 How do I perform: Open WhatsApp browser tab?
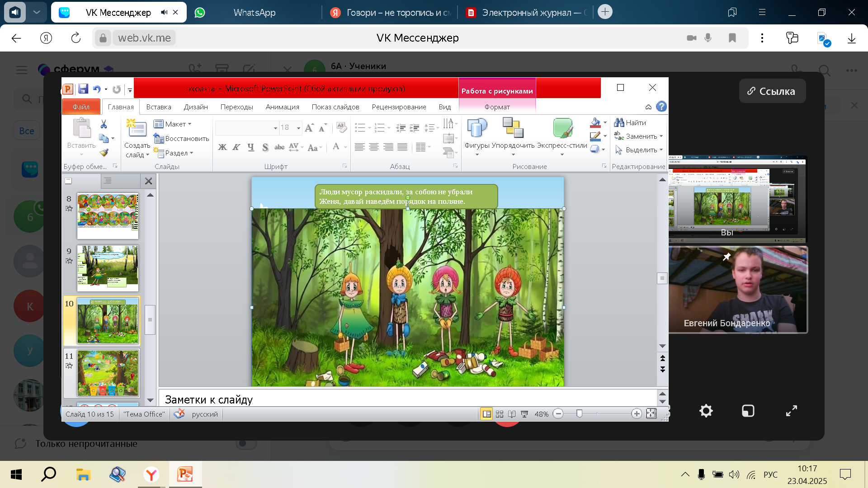point(254,13)
